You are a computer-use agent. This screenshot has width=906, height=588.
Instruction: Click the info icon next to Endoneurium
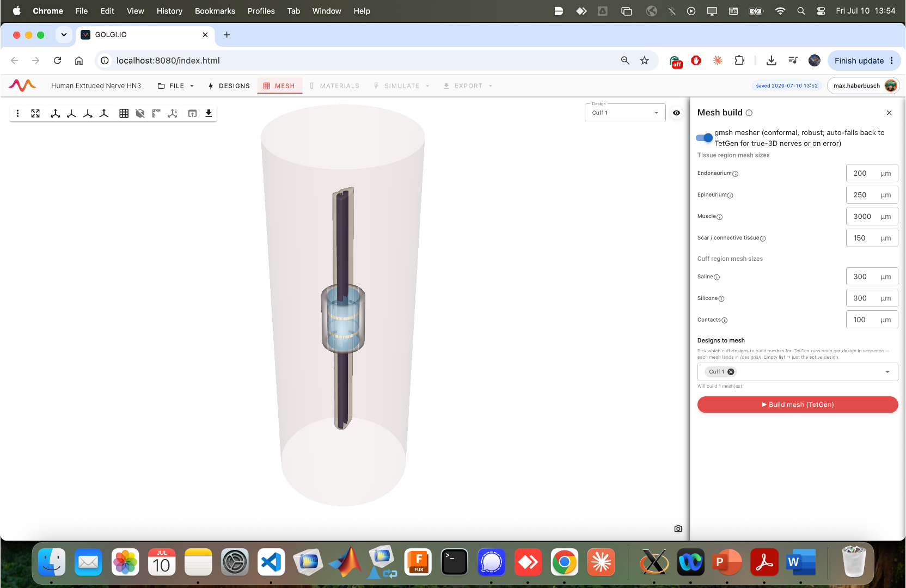pos(735,174)
